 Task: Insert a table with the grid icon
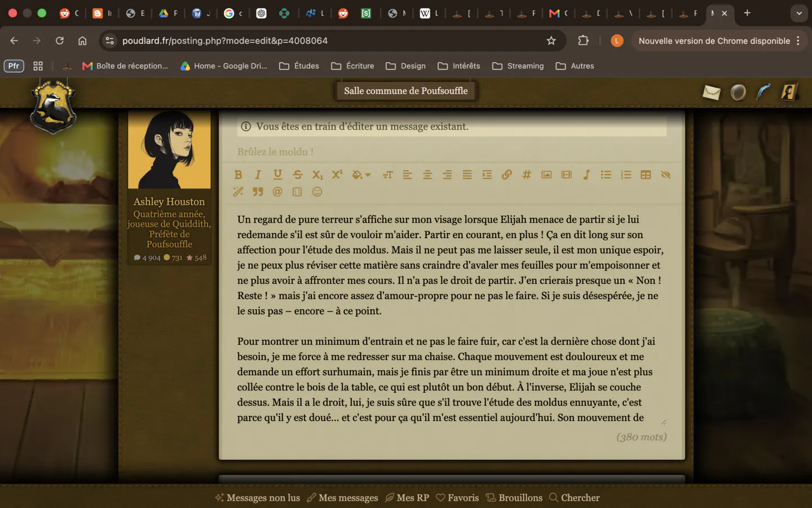[646, 175]
